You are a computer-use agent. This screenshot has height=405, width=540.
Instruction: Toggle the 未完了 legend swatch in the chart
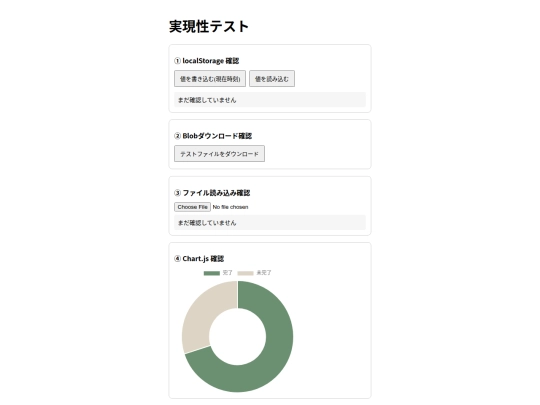click(x=245, y=273)
